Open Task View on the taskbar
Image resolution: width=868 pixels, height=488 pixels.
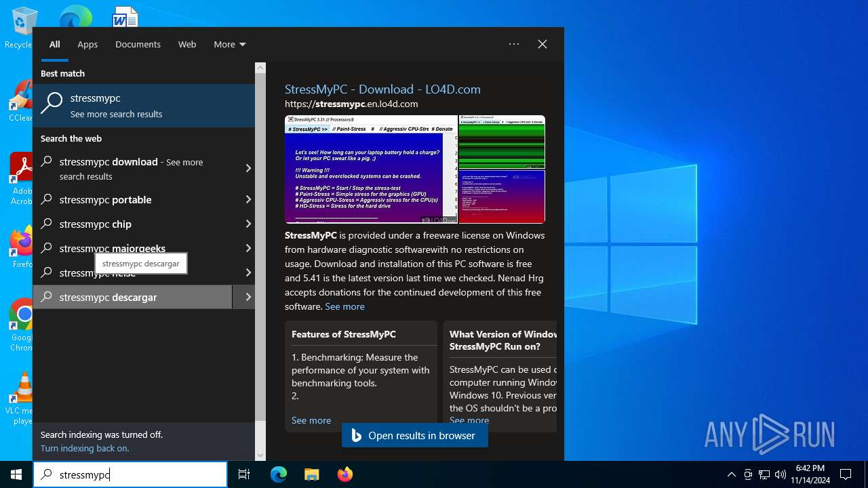click(x=244, y=474)
